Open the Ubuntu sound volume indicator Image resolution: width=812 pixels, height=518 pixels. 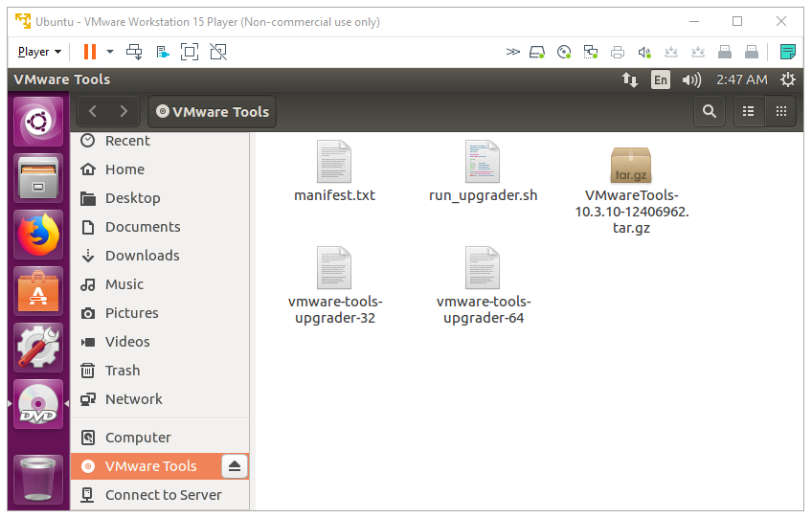tap(691, 79)
